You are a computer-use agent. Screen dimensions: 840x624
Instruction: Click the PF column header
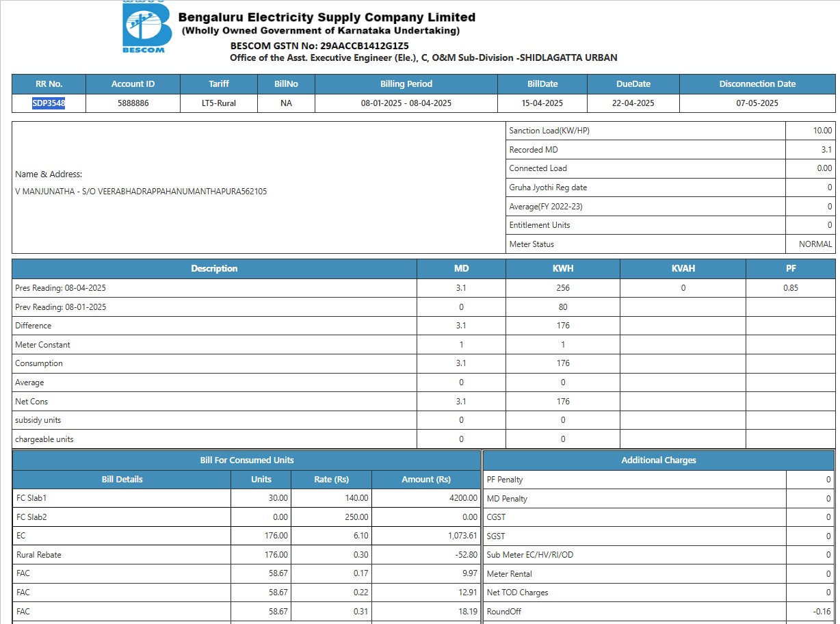(x=791, y=269)
